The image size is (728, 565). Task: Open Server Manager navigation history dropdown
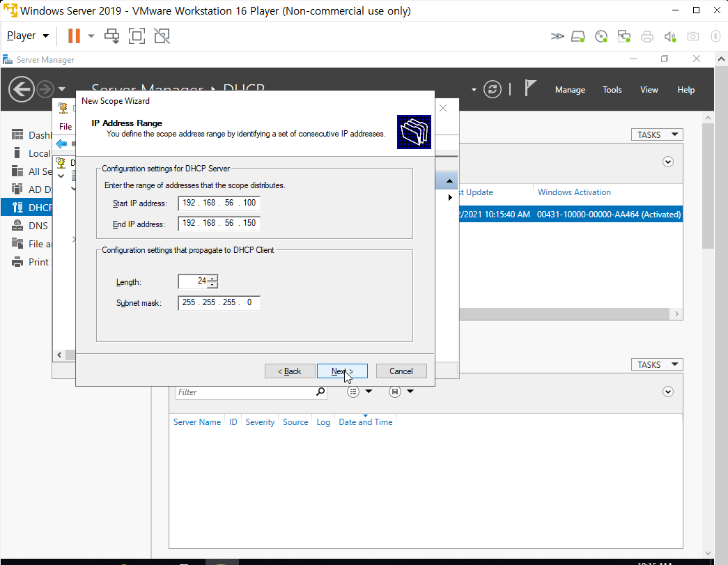pos(62,88)
